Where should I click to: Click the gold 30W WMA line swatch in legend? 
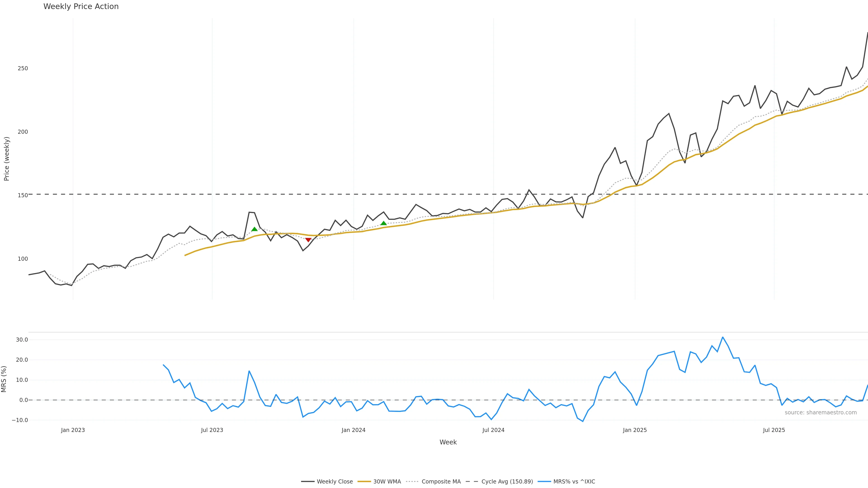tap(364, 482)
